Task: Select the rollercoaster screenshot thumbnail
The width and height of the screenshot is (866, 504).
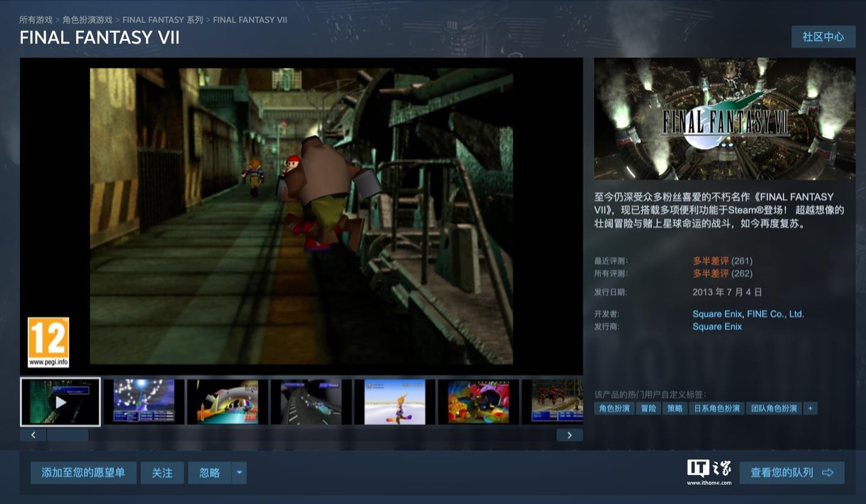Action: (227, 402)
